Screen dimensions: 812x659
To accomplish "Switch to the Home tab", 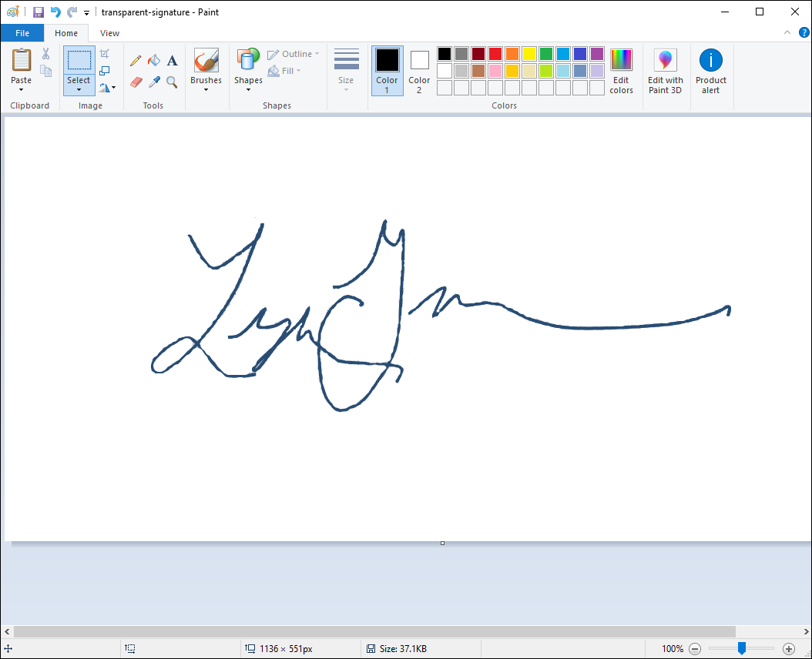I will 66,33.
